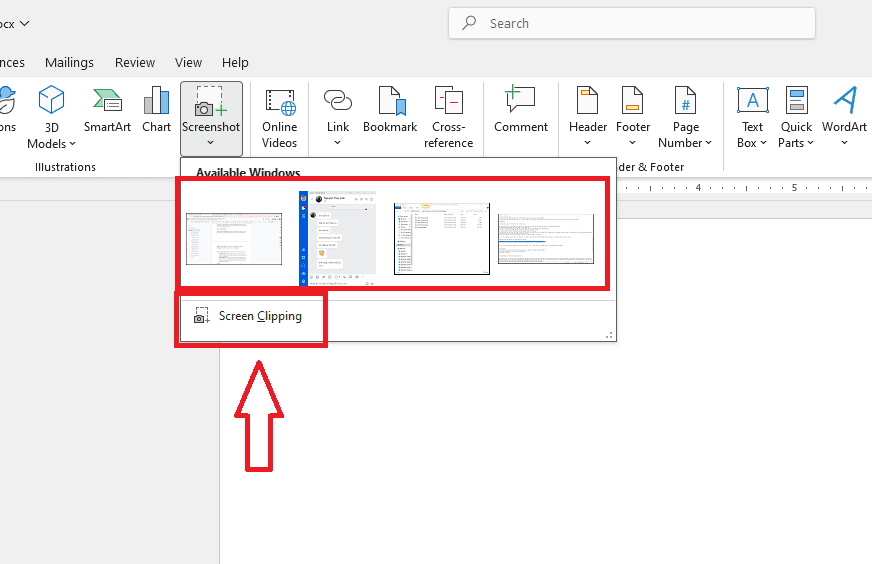Expand the Link dropdown
Image resolution: width=872 pixels, height=564 pixels.
pyautogui.click(x=338, y=143)
